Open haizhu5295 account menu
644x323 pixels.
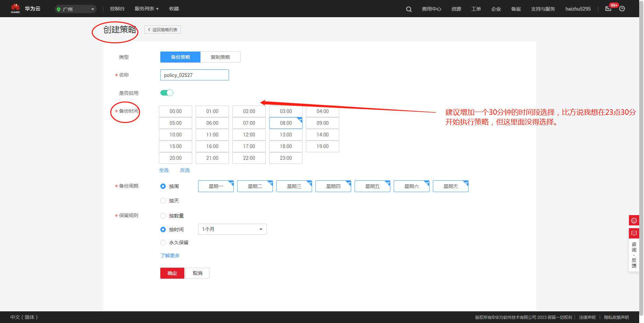tap(578, 9)
